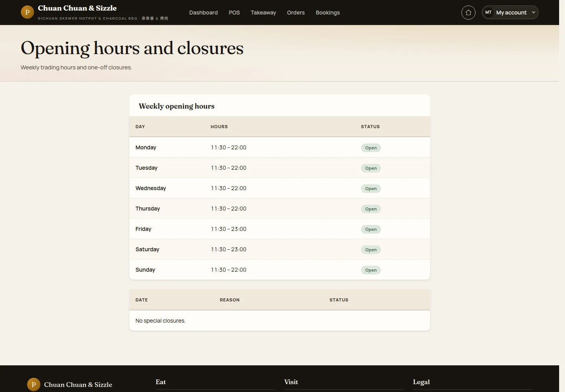Screen dimensions: 565x392
Task: Click the No special closures text
Action: click(160, 321)
